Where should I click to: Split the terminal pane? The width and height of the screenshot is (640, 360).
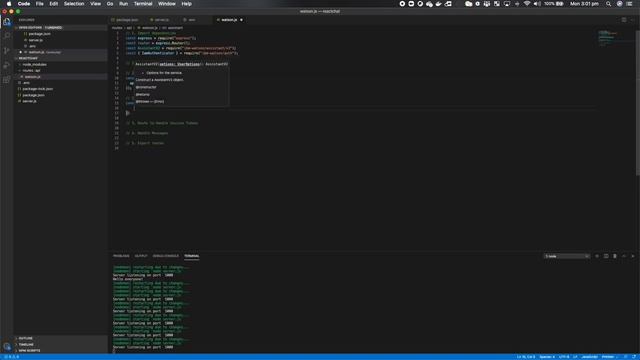click(x=606, y=256)
